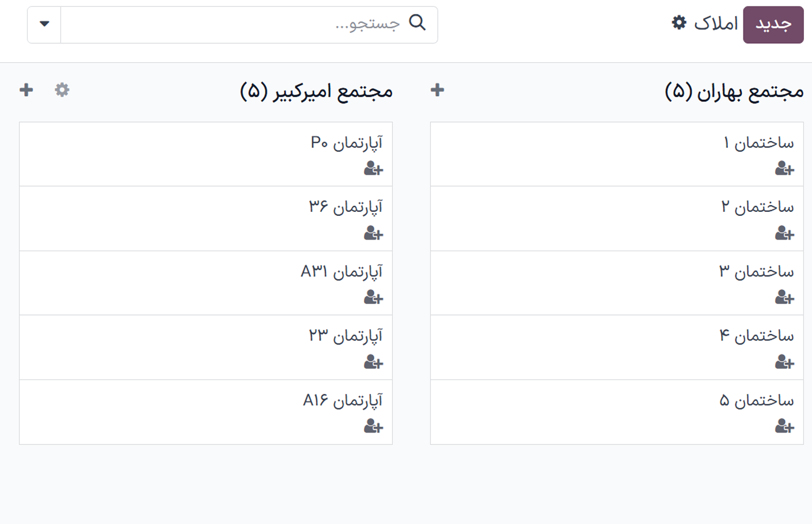This screenshot has height=524, width=812.
Task: Click the gear icon next to املاک title
Action: [679, 23]
